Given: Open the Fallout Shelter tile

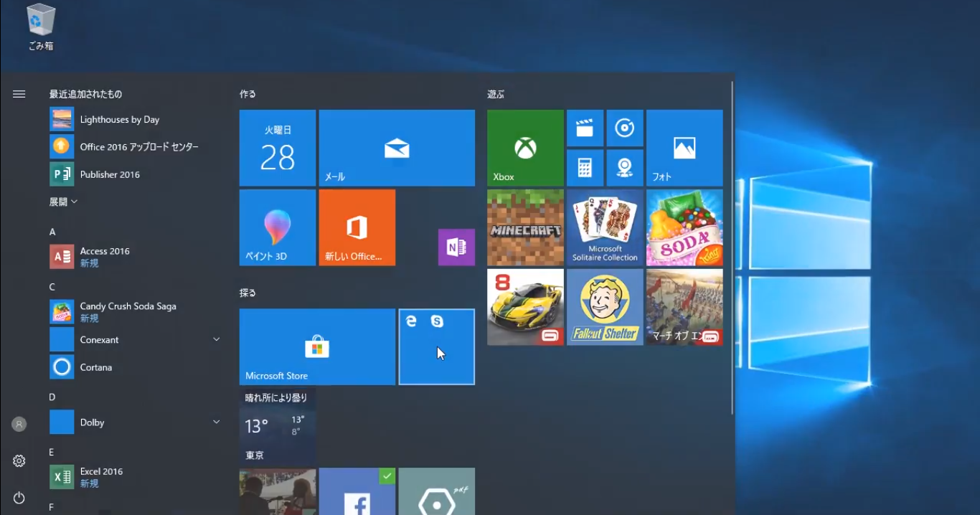Looking at the screenshot, I should click(605, 307).
